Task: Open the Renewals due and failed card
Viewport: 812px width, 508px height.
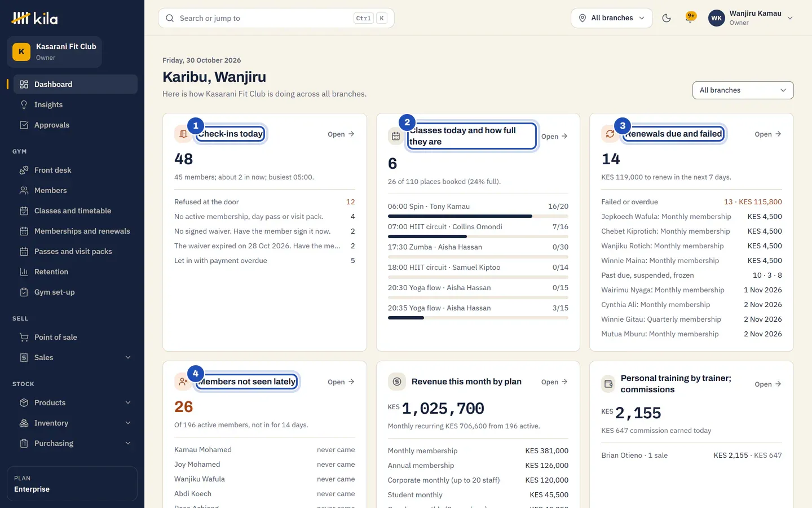Action: coord(768,134)
